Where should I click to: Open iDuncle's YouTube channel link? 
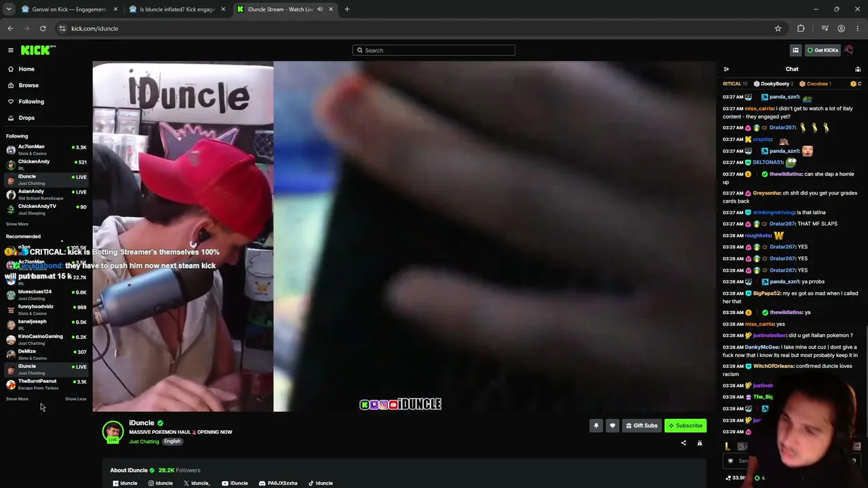click(235, 483)
